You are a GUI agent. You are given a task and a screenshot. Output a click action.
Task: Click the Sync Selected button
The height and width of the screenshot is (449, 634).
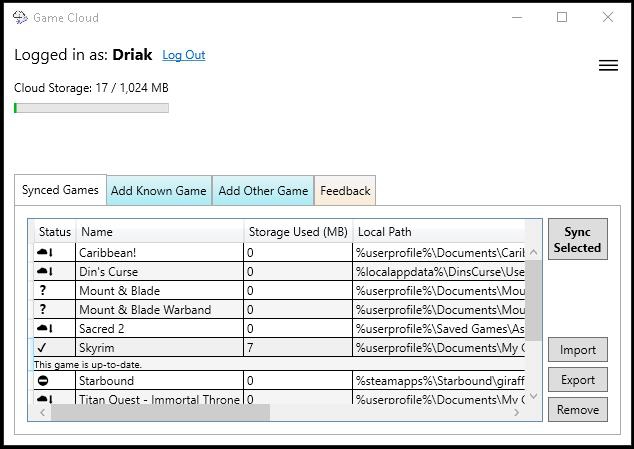tap(578, 239)
